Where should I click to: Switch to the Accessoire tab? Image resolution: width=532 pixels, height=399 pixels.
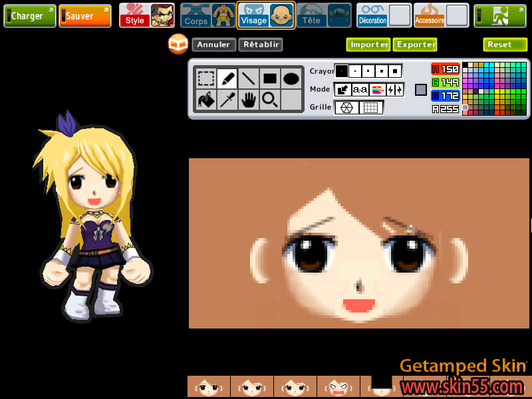click(x=442, y=15)
